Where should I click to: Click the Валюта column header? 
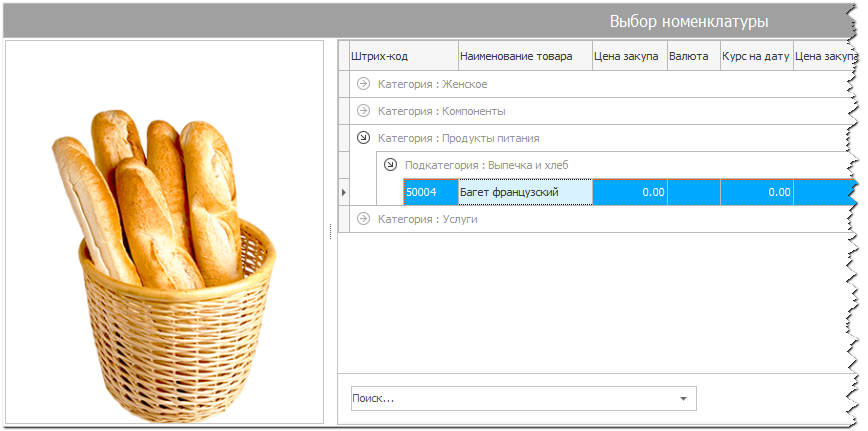coord(694,56)
